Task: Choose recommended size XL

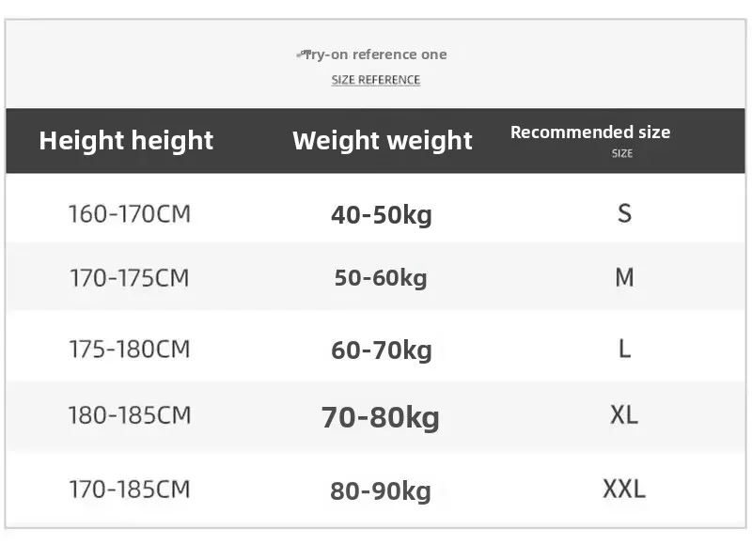Action: coord(624,414)
